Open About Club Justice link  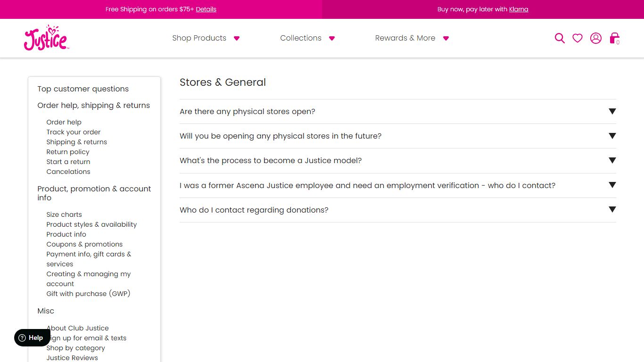[x=77, y=328]
